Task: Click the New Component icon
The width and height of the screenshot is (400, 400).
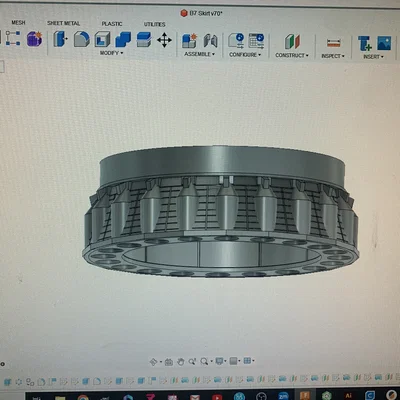Action: pos(190,41)
